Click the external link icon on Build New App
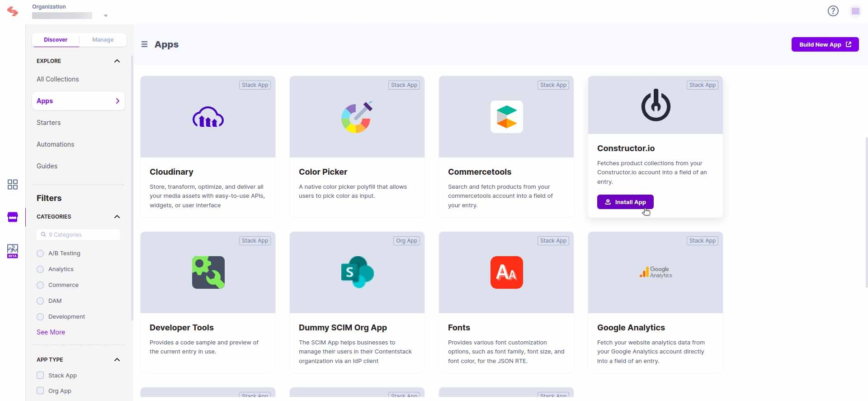The height and width of the screenshot is (401, 868). click(849, 44)
